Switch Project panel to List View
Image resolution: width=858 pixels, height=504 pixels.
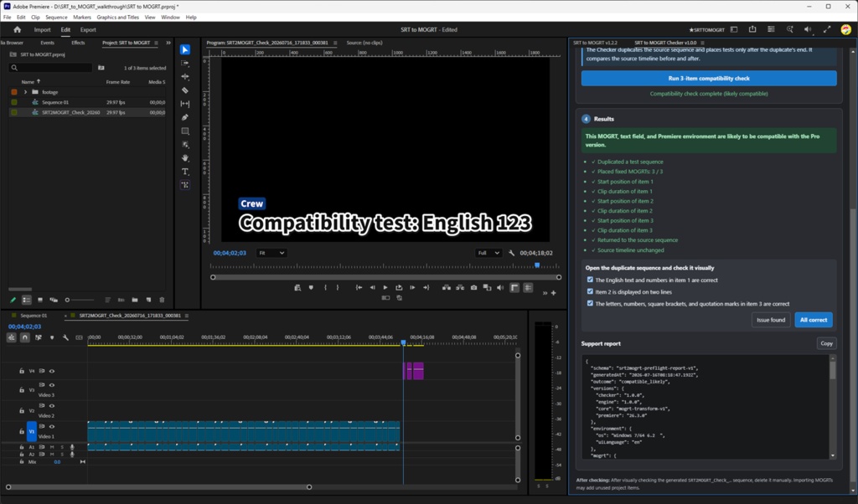[x=26, y=300]
